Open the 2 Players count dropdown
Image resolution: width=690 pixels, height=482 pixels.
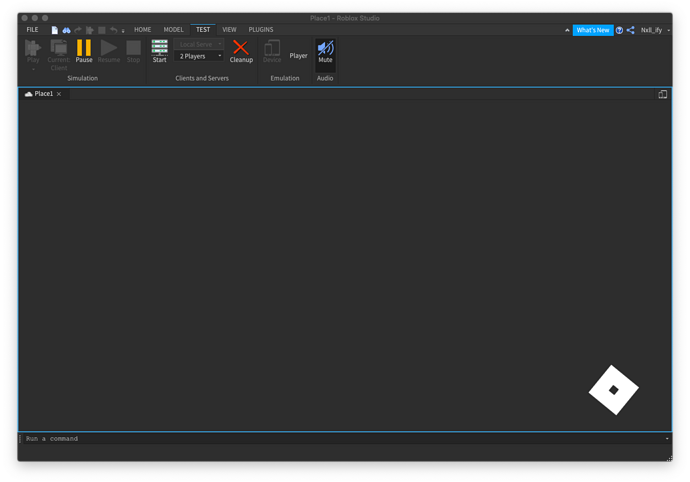[199, 56]
